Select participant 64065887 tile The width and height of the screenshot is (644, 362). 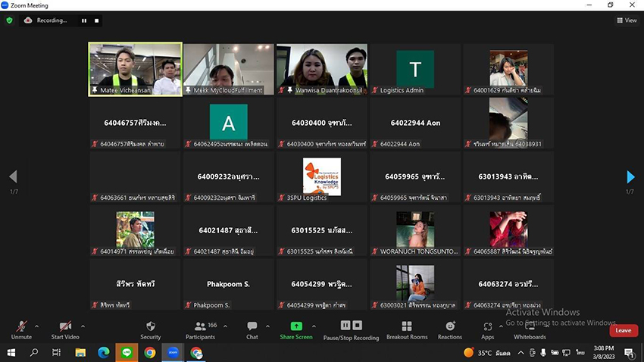coord(508,231)
